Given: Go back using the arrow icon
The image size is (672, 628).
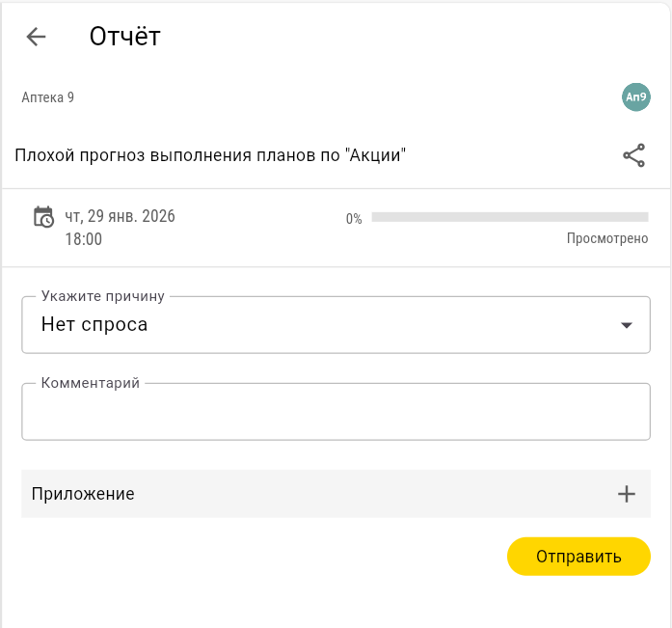Looking at the screenshot, I should coord(37,37).
